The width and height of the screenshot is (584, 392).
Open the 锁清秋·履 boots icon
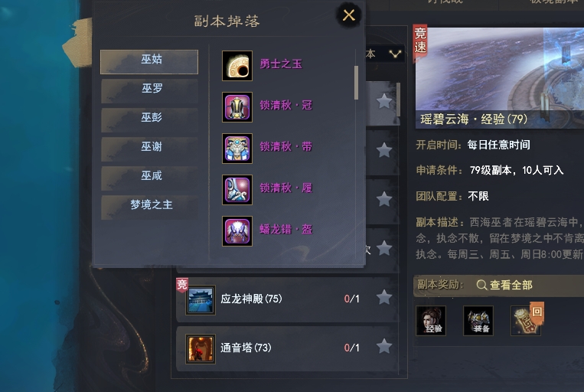[237, 190]
